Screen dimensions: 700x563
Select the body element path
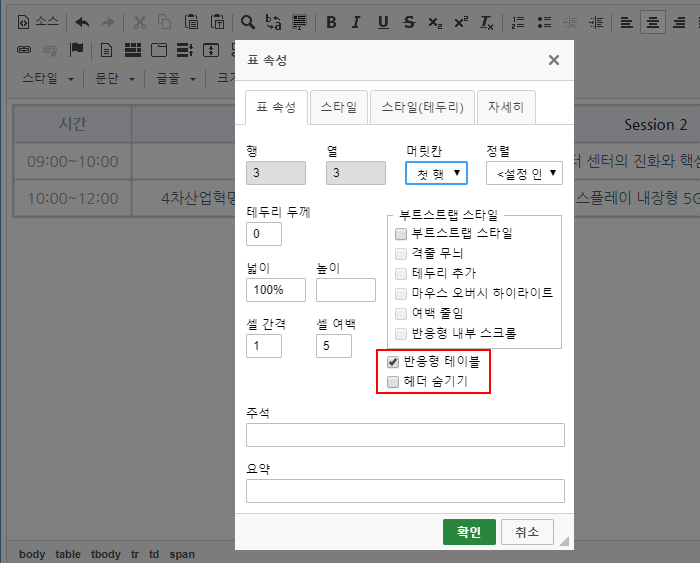(x=32, y=554)
